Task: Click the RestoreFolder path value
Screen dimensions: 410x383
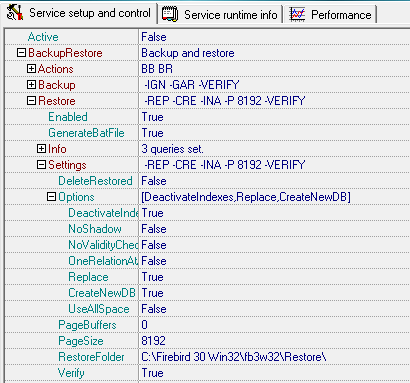Action: [x=234, y=357]
